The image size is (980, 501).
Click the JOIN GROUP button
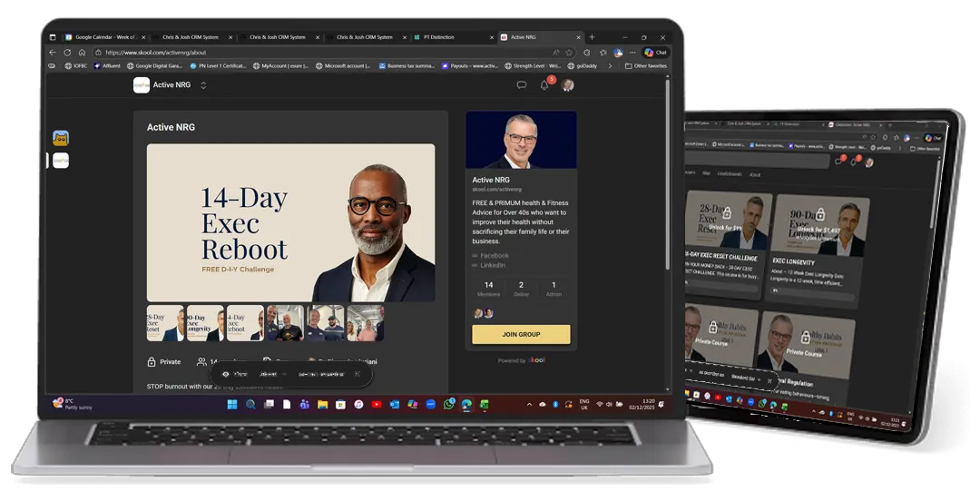(x=521, y=335)
